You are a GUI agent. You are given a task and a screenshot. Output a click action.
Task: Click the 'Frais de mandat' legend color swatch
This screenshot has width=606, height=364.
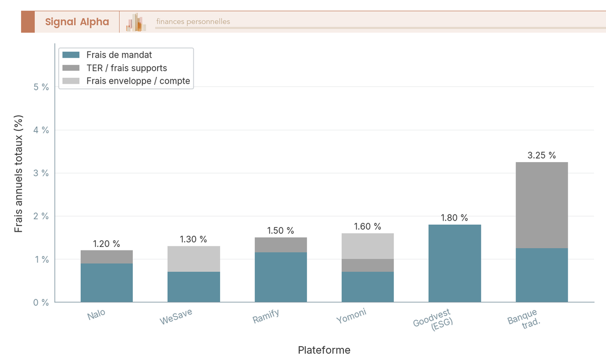point(71,55)
